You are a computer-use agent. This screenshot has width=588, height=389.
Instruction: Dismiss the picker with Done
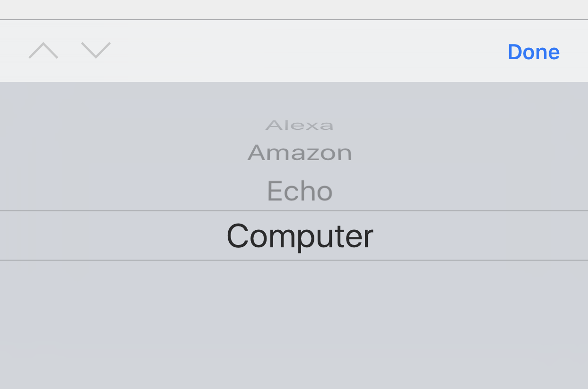click(533, 52)
